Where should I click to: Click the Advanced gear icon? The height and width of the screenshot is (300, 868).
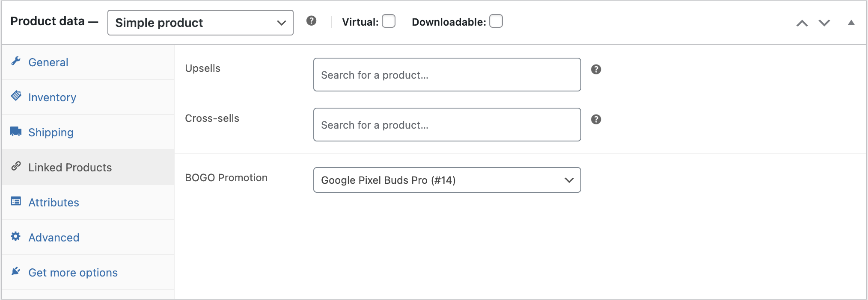coord(16,236)
